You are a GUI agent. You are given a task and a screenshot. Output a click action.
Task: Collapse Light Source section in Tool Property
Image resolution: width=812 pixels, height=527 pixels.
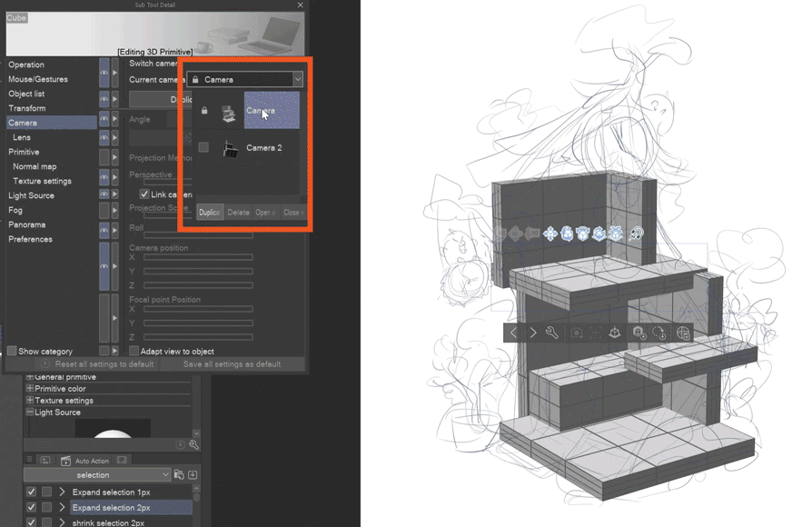[x=29, y=412]
